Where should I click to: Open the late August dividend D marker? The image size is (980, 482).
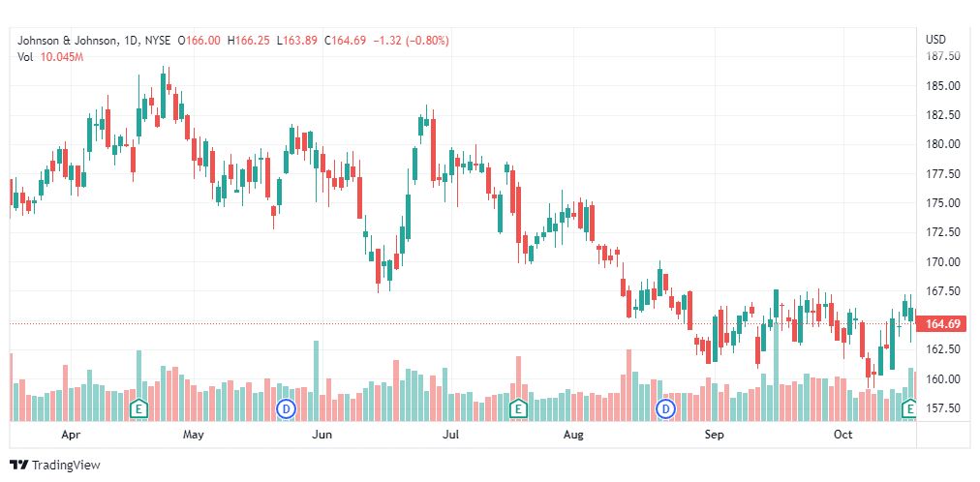tap(665, 408)
